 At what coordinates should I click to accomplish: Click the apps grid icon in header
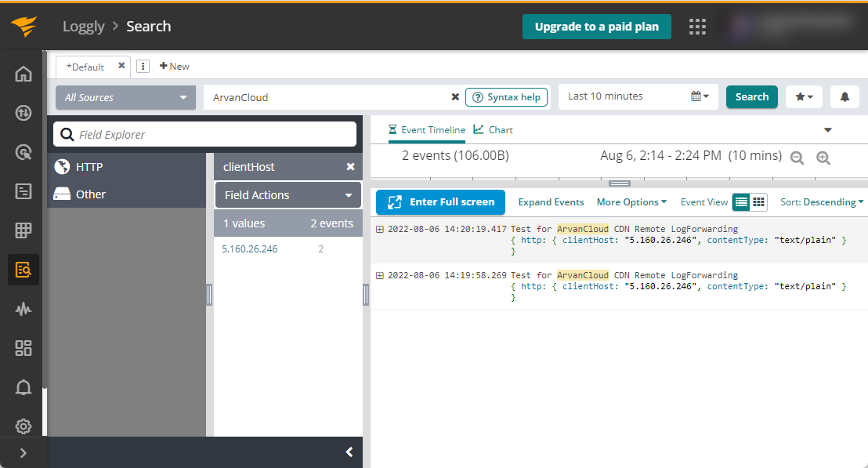coord(697,27)
